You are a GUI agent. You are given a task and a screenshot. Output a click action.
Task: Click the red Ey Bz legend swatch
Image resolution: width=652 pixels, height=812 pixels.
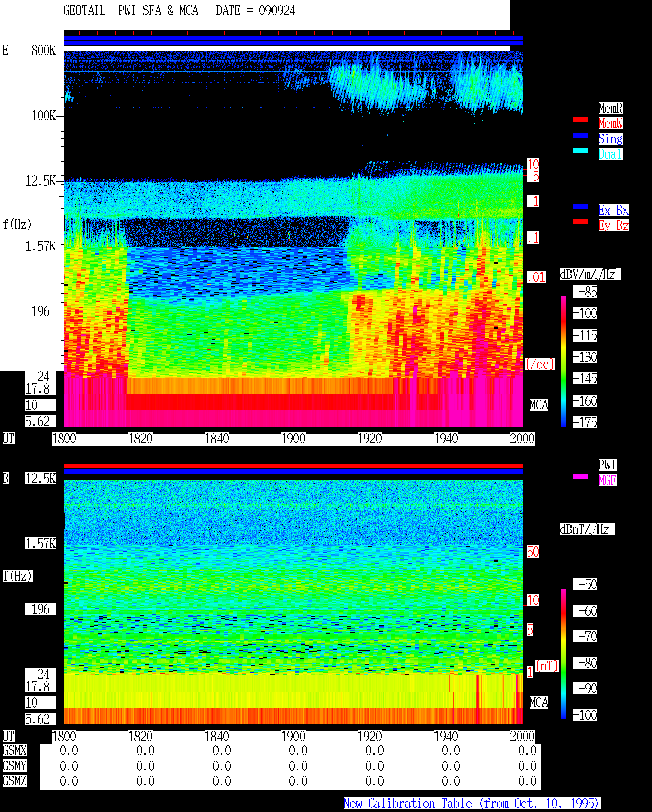(581, 222)
